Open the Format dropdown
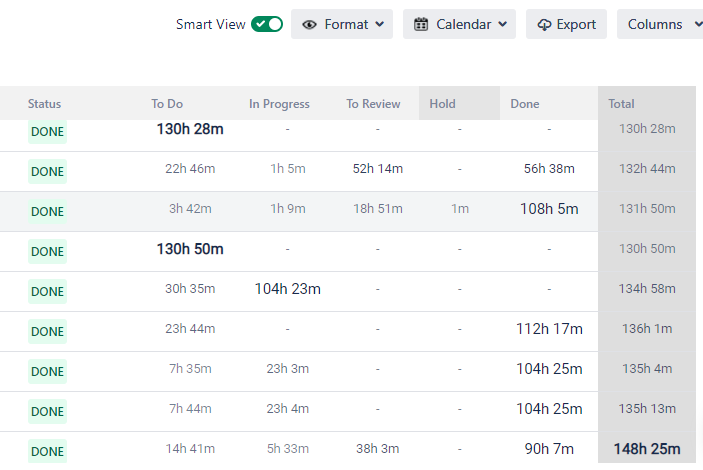The height and width of the screenshot is (470, 703). click(342, 24)
